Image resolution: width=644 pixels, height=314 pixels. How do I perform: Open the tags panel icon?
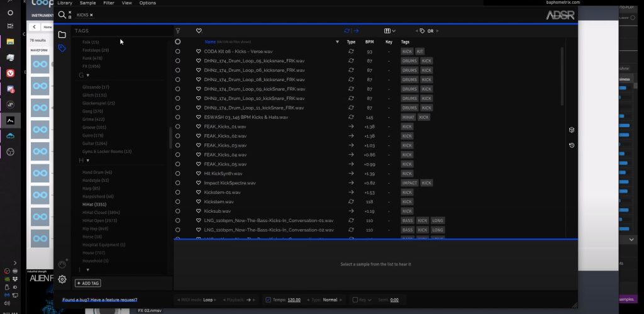tap(62, 48)
